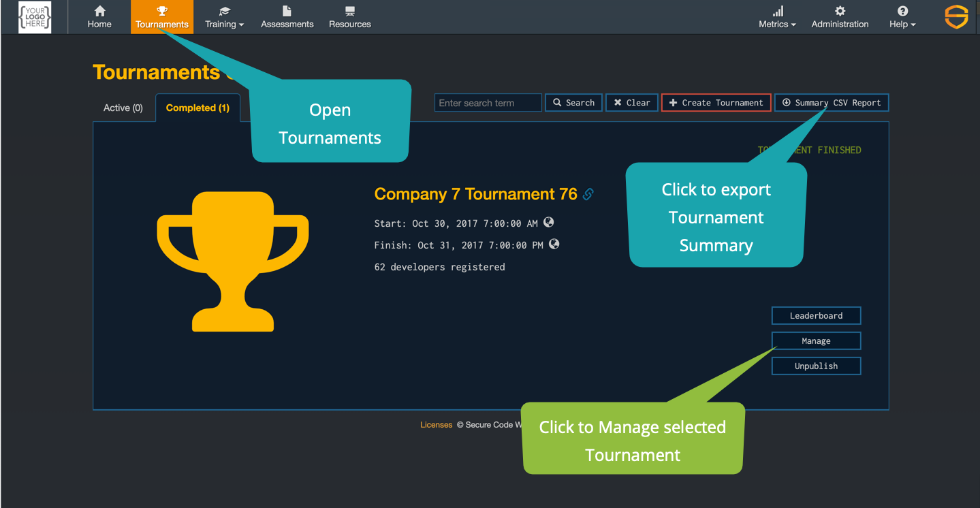
Task: Click the Resources screen icon
Action: tap(349, 10)
